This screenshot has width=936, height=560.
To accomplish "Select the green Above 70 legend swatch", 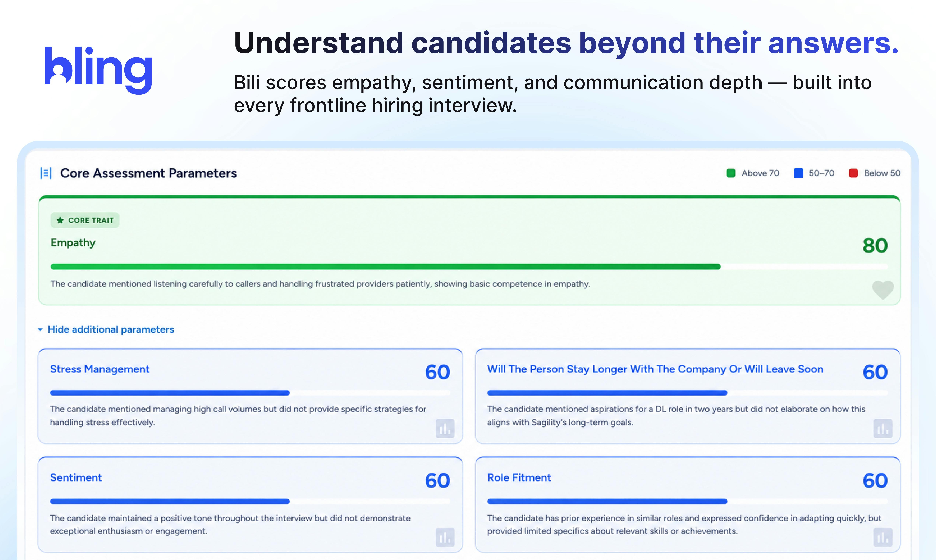I will [x=731, y=173].
